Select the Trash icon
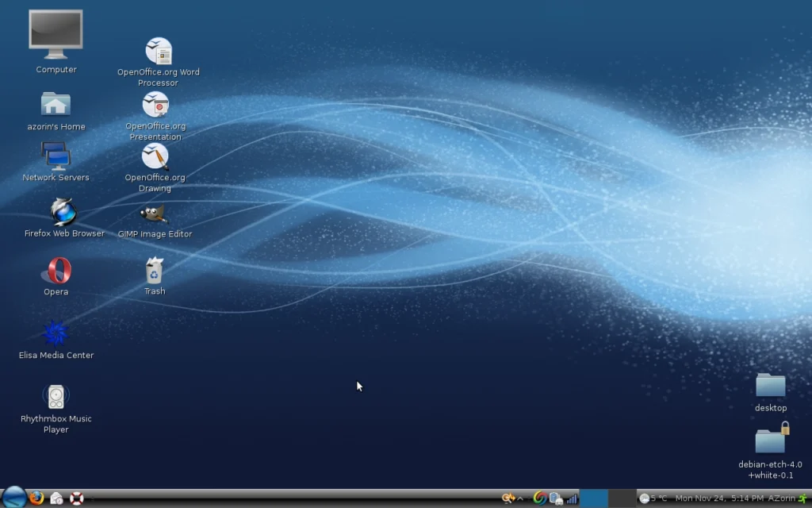812x508 pixels. click(x=154, y=271)
